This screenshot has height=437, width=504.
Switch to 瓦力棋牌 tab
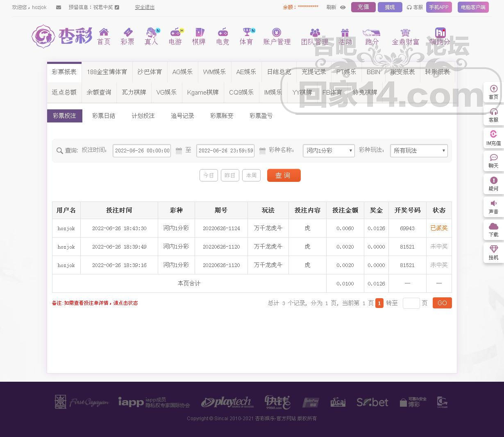(x=134, y=92)
